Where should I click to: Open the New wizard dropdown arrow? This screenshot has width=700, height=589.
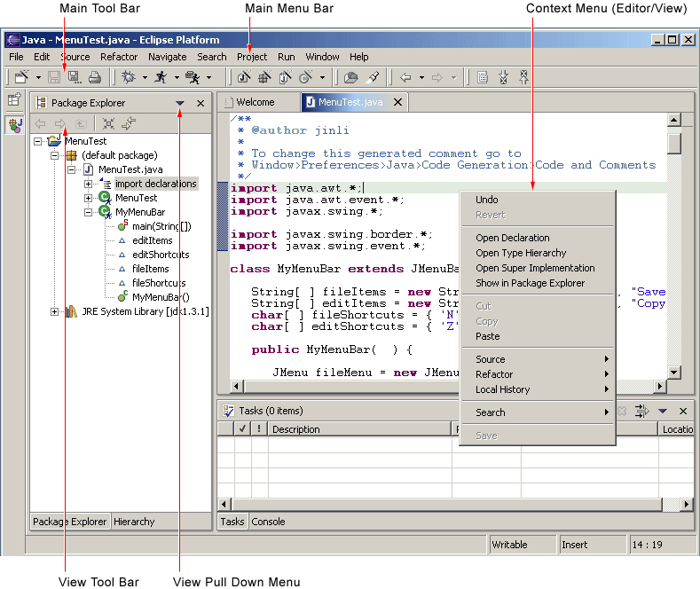[x=38, y=78]
